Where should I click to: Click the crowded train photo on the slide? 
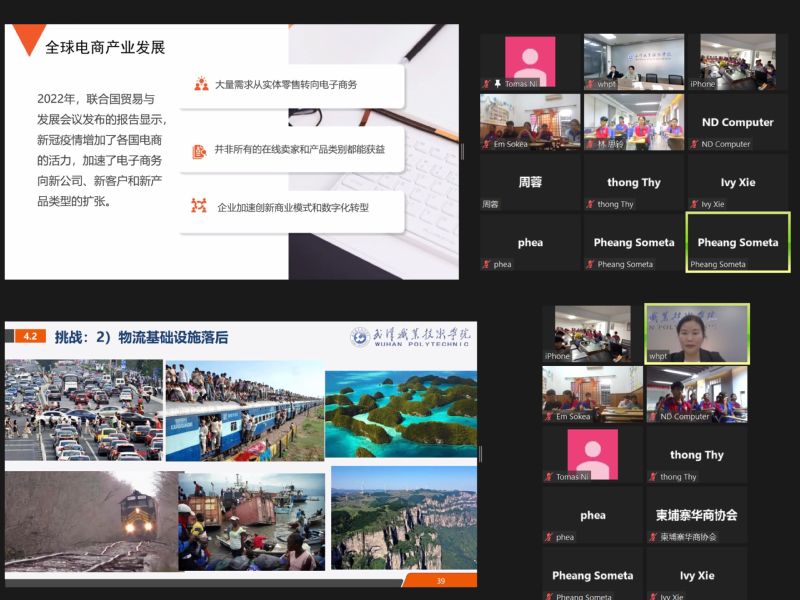(243, 410)
